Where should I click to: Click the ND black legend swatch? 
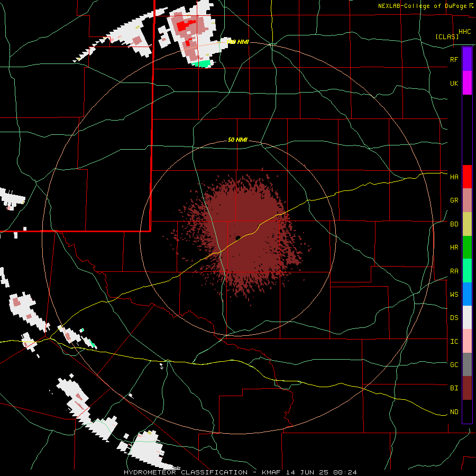click(x=467, y=411)
